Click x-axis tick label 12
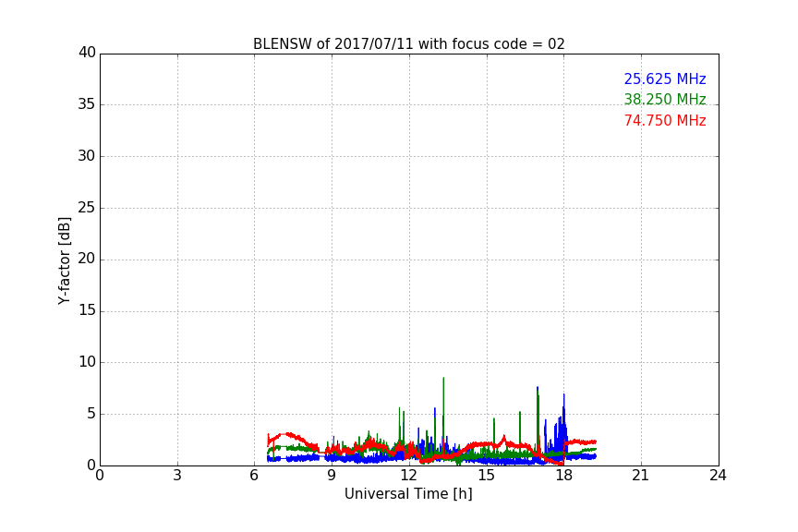Viewport: 798px width, 532px height. [408, 476]
